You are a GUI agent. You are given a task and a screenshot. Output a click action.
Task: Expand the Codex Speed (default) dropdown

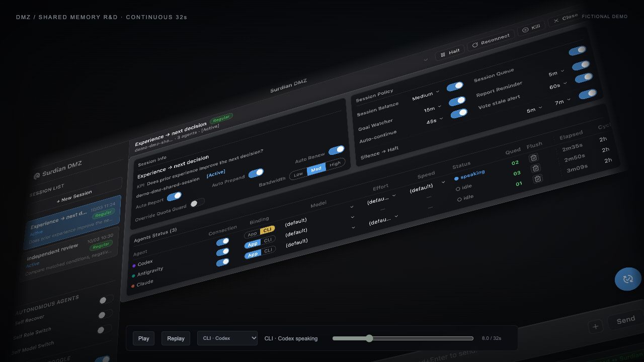coord(427,186)
